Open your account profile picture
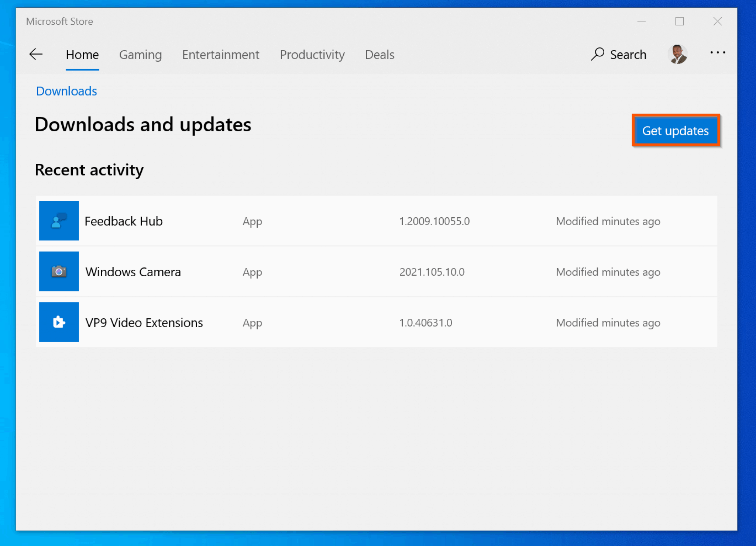Image resolution: width=756 pixels, height=546 pixels. (x=678, y=54)
